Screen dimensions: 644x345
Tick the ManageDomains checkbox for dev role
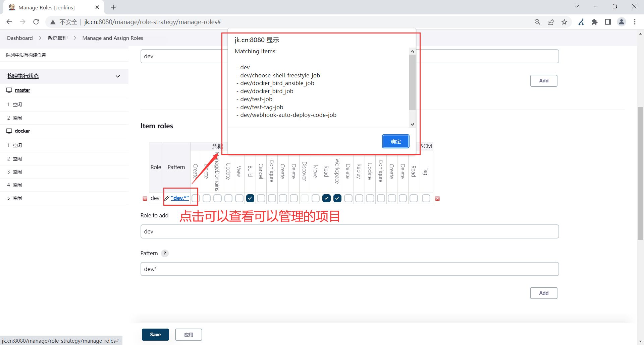pos(217,198)
